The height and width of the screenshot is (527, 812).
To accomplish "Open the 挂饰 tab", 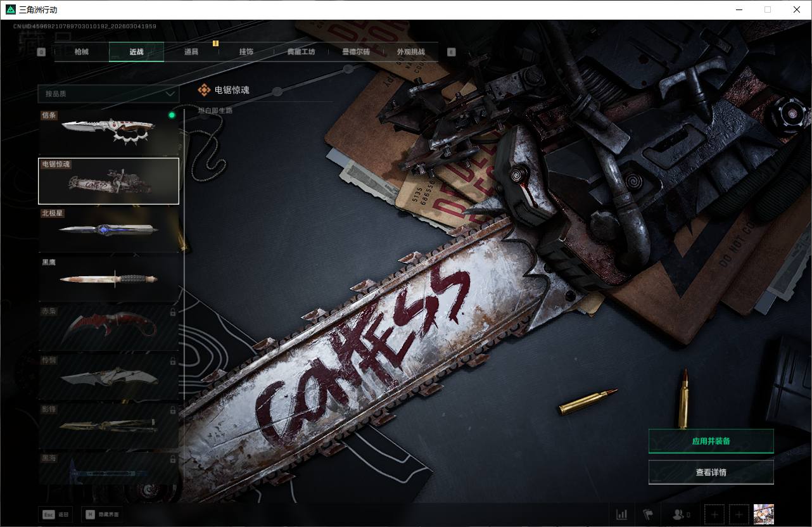I will pos(246,52).
